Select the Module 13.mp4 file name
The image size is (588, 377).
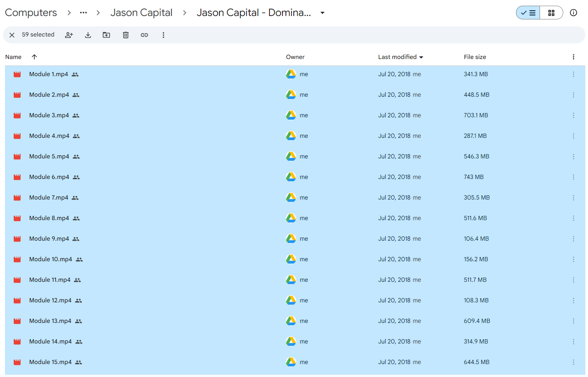coord(50,321)
